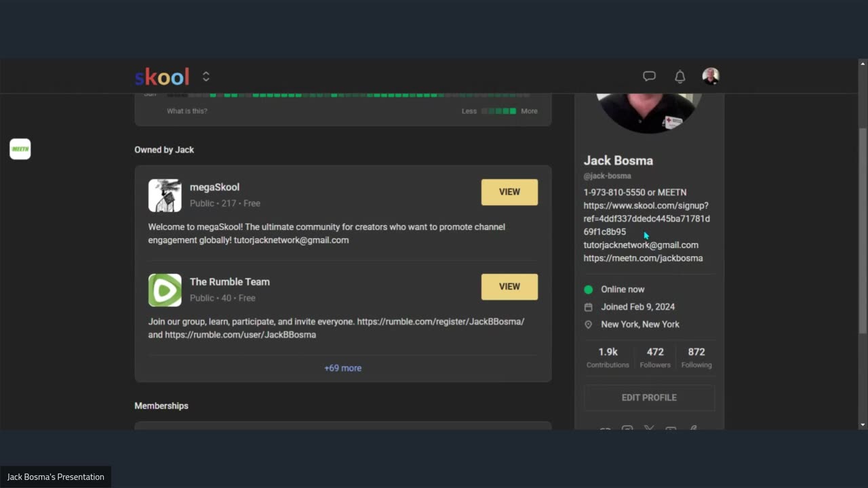
Task: Click Rumble Team Public 40 Free info
Action: (222, 298)
